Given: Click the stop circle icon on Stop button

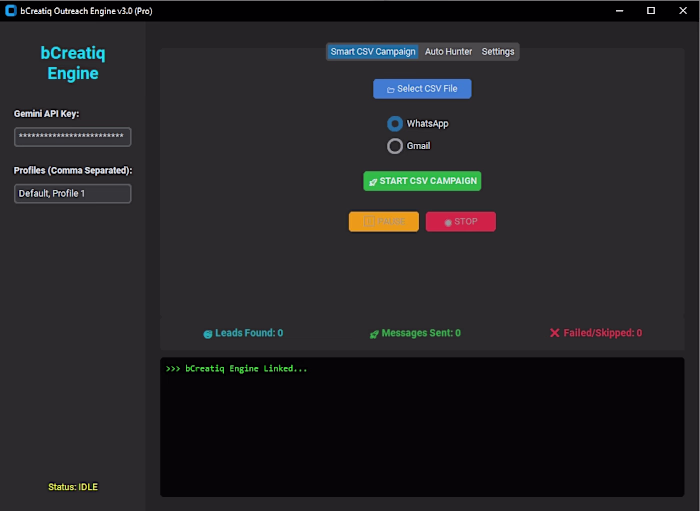Looking at the screenshot, I should (448, 223).
